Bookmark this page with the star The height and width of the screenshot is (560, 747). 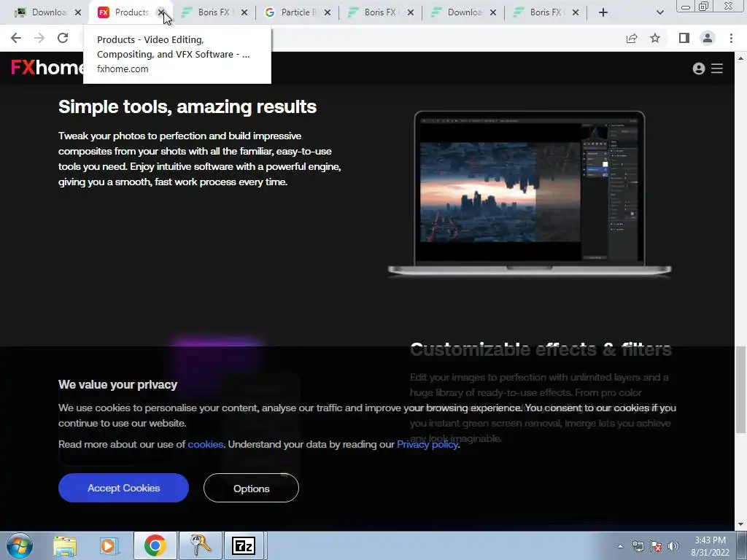655,38
